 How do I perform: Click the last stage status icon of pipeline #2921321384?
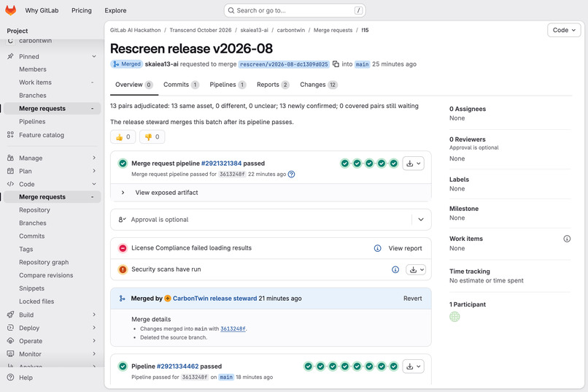coord(394,164)
